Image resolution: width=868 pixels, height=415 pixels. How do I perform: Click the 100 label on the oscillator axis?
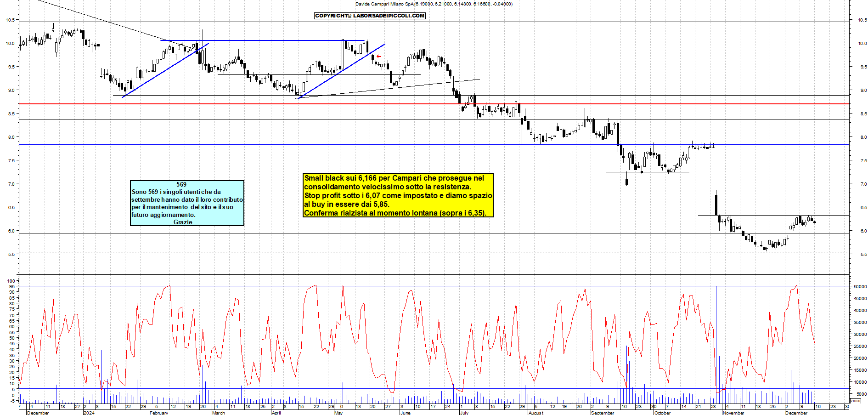pos(11,281)
